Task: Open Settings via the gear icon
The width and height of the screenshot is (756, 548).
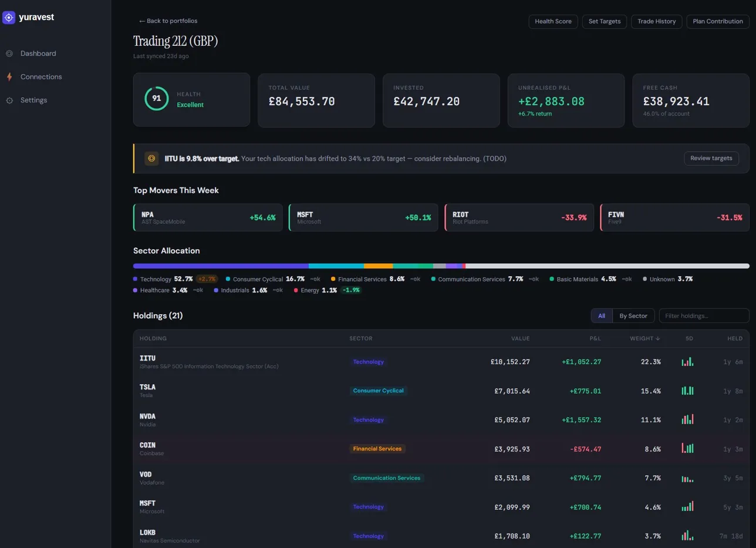Action: click(x=9, y=100)
